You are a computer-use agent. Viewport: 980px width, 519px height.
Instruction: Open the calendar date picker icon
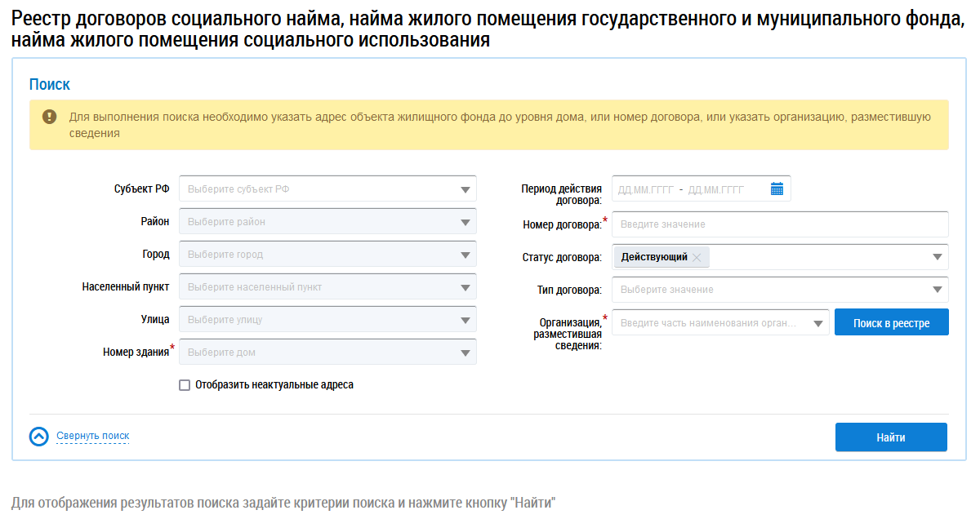(x=777, y=189)
